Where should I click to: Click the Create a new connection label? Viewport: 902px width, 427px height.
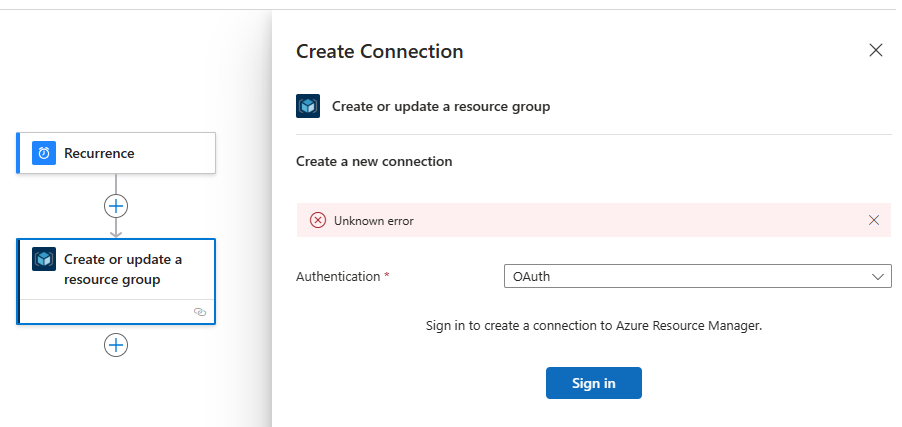tap(374, 162)
